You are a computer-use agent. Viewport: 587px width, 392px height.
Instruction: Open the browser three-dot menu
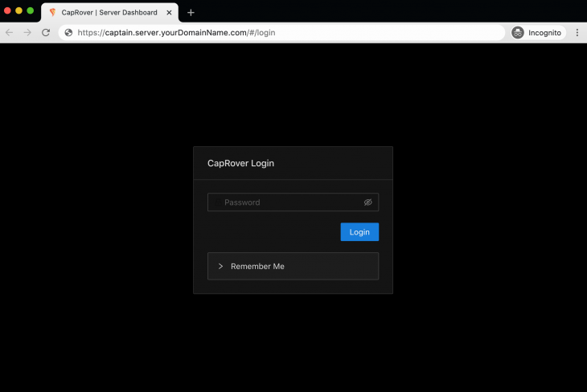577,33
